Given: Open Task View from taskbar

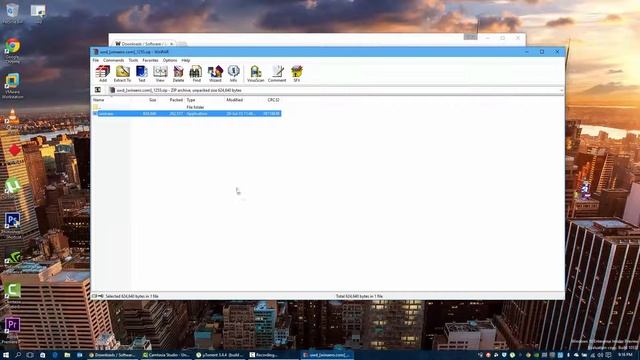Looking at the screenshot, I should click(x=30, y=355).
